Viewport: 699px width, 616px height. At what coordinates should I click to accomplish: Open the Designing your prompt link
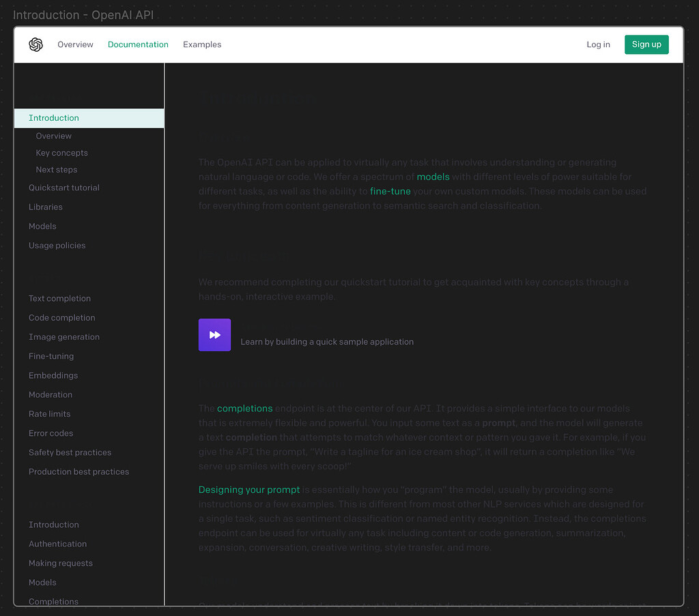[248, 489]
